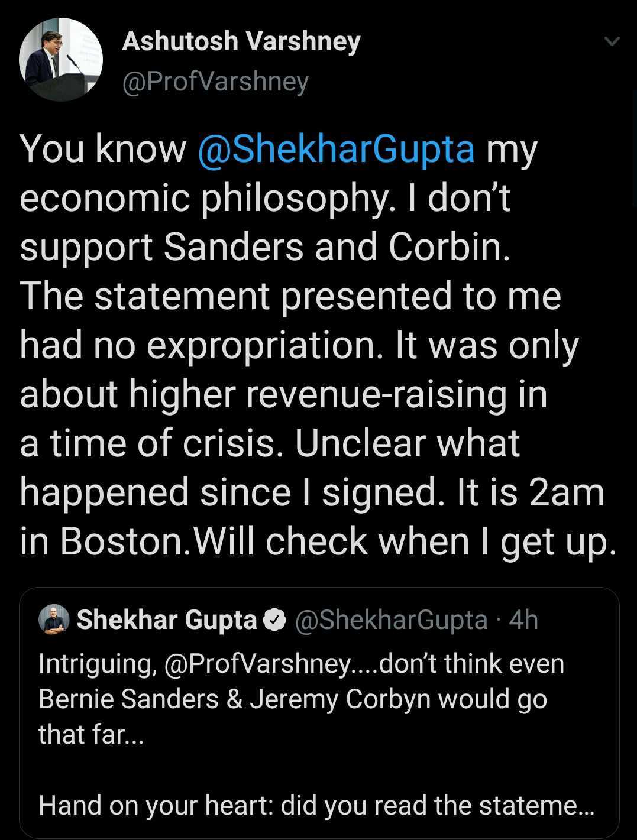Open the tweet options chevron menu
This screenshot has height=840, width=637.
pyautogui.click(x=612, y=41)
